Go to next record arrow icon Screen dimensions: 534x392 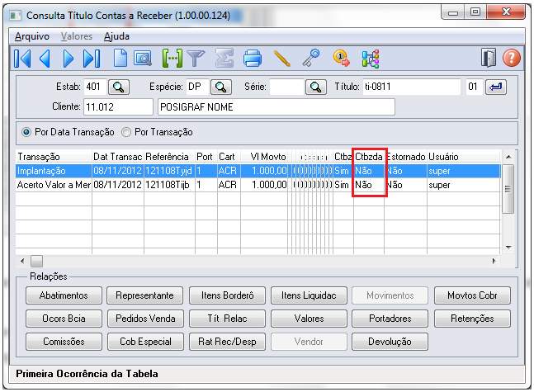coord(69,59)
